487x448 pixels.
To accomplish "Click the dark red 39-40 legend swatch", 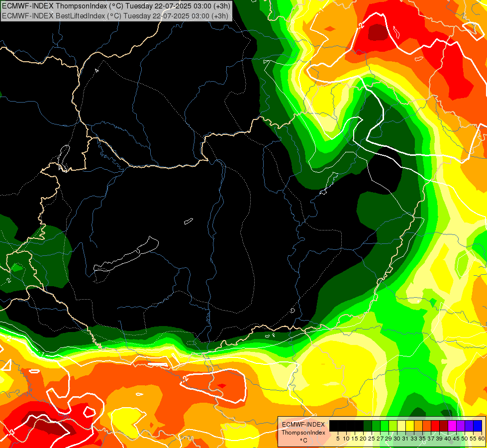I will tap(444, 426).
